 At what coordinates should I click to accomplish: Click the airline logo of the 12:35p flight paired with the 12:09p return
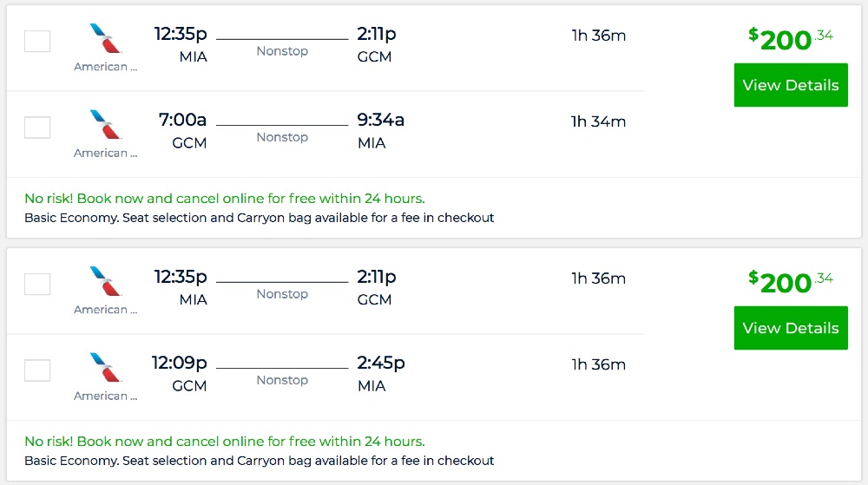pos(106,281)
